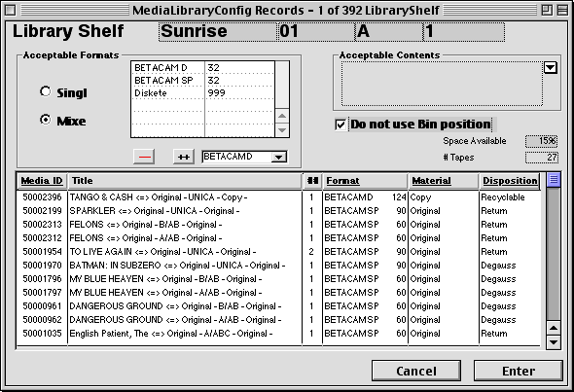Click the red minus remove format button
The height and width of the screenshot is (392, 574).
[x=144, y=157]
